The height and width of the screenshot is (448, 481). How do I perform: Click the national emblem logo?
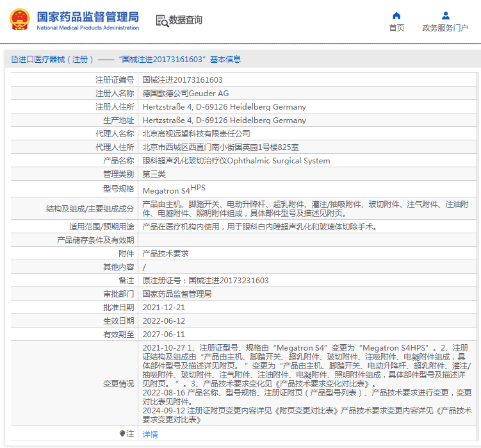click(x=20, y=20)
